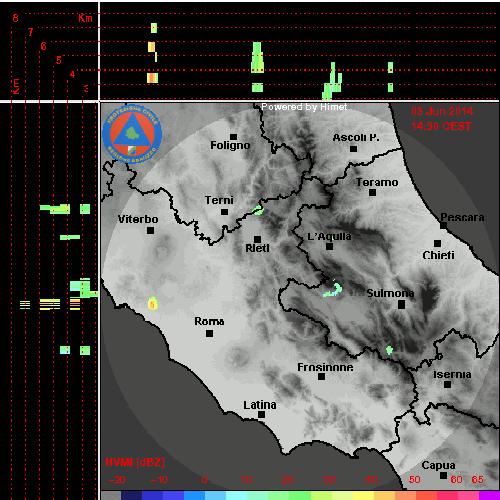
Task: Select the Viterbo city marker square
Action: pyautogui.click(x=151, y=230)
